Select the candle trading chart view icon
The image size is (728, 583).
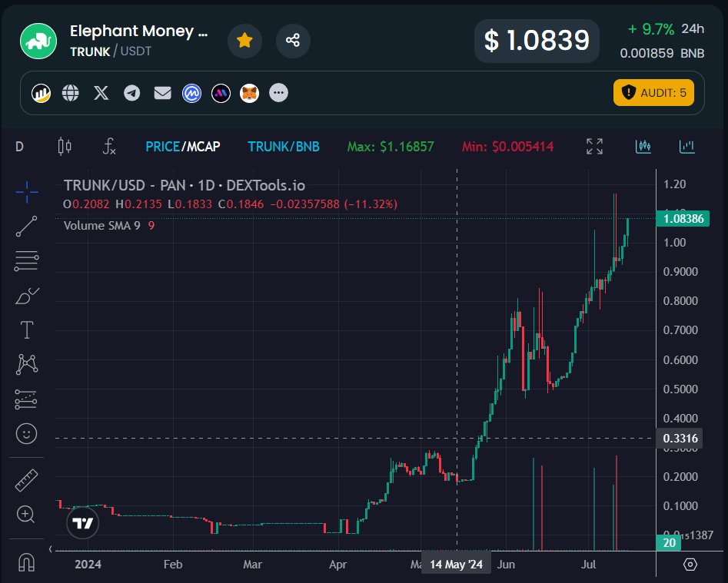pyautogui.click(x=643, y=147)
